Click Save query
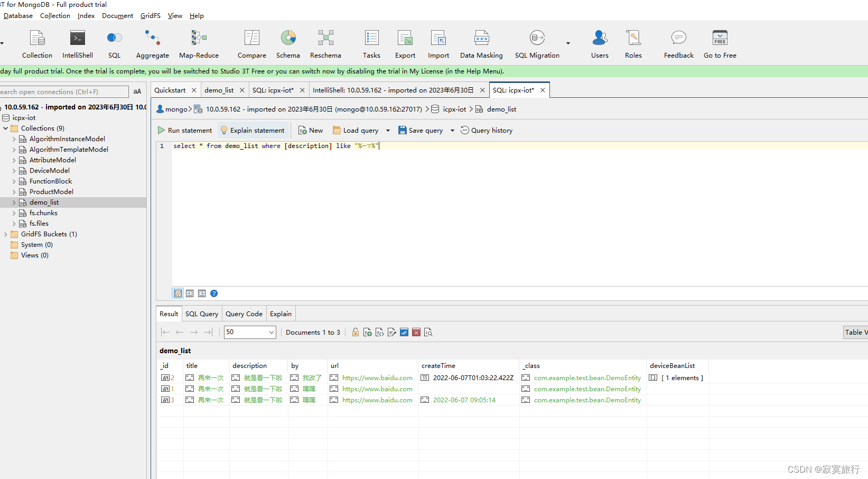The width and height of the screenshot is (868, 479). point(421,131)
